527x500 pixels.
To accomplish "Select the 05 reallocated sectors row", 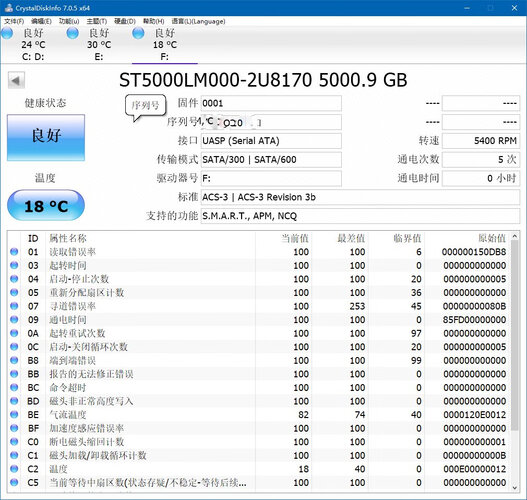I will (x=259, y=293).
